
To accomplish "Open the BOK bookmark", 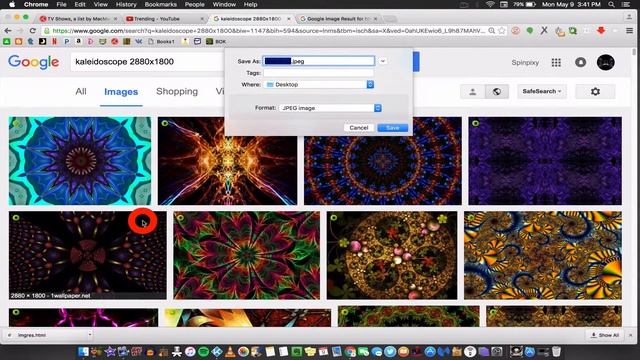I will pos(216,41).
